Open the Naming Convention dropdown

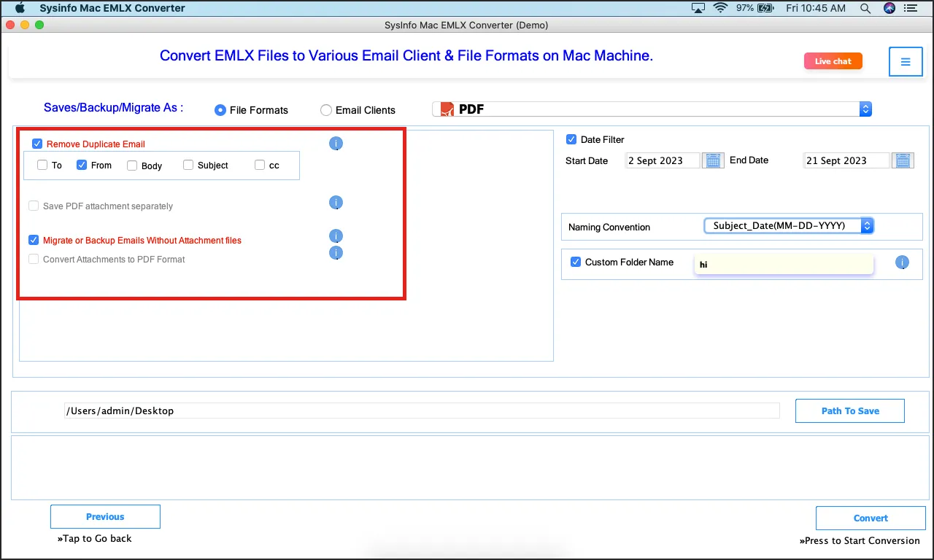coord(788,226)
